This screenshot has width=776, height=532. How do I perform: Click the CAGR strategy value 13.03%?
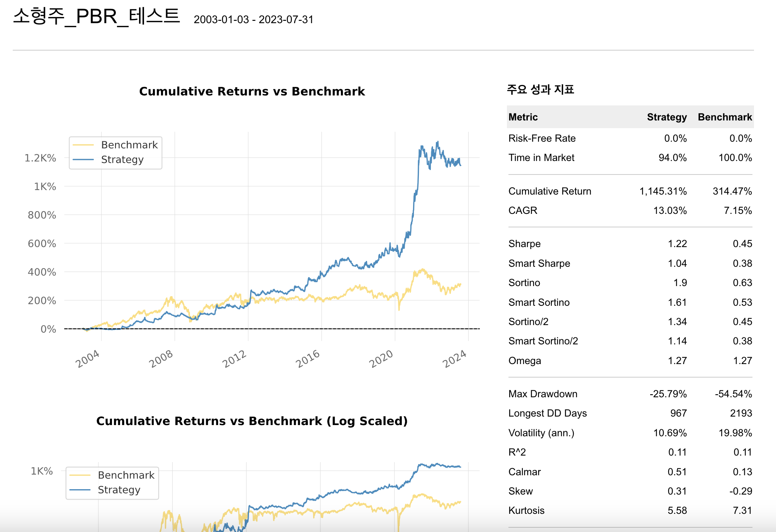click(670, 210)
